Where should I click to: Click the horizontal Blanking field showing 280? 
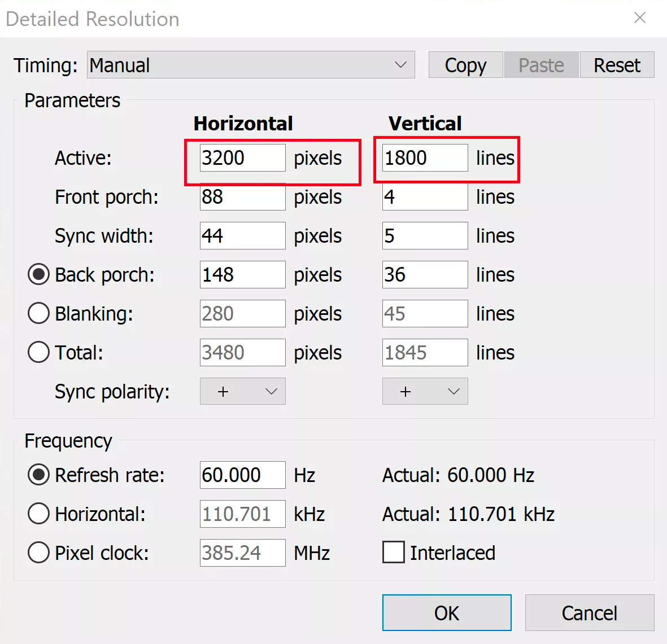click(243, 313)
